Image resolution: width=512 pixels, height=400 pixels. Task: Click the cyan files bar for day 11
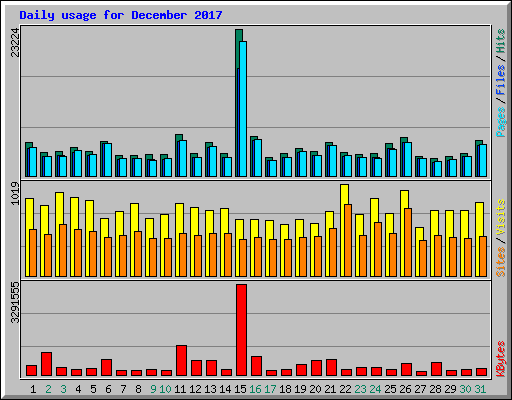click(x=183, y=158)
